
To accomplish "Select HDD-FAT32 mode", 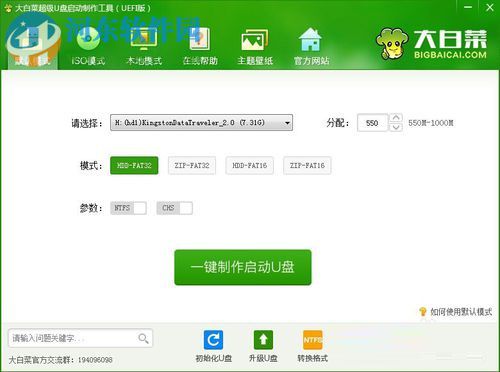I will click(x=134, y=165).
